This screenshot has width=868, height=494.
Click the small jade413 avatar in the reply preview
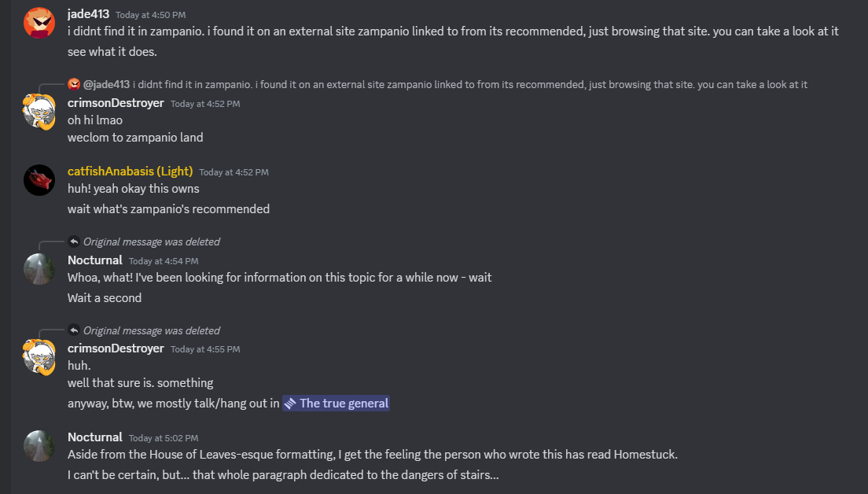[x=74, y=84]
